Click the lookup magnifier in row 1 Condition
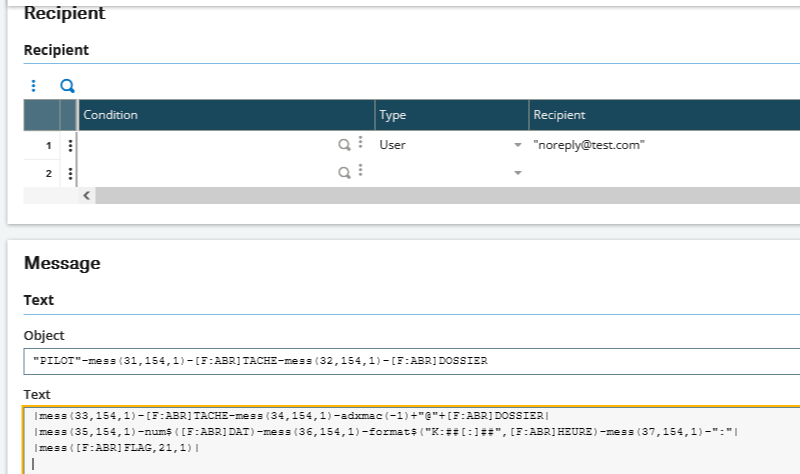800x474 pixels. coord(344,145)
